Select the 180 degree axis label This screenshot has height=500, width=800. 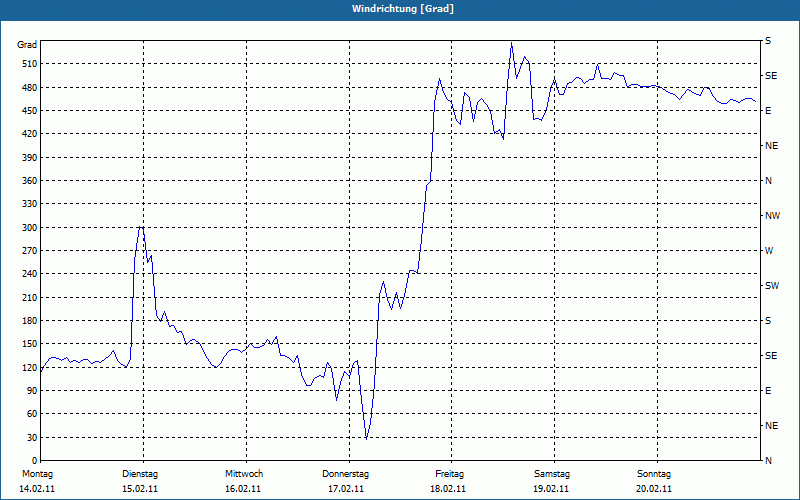[27, 321]
